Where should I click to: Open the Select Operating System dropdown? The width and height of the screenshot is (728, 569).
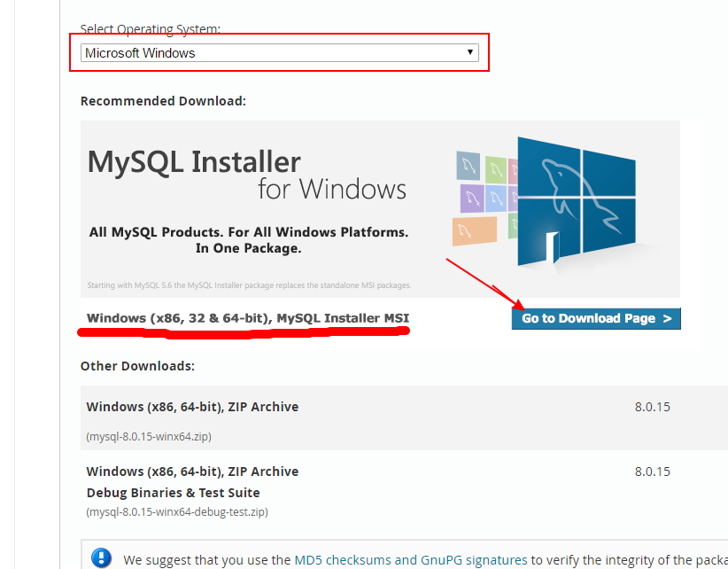click(x=280, y=53)
